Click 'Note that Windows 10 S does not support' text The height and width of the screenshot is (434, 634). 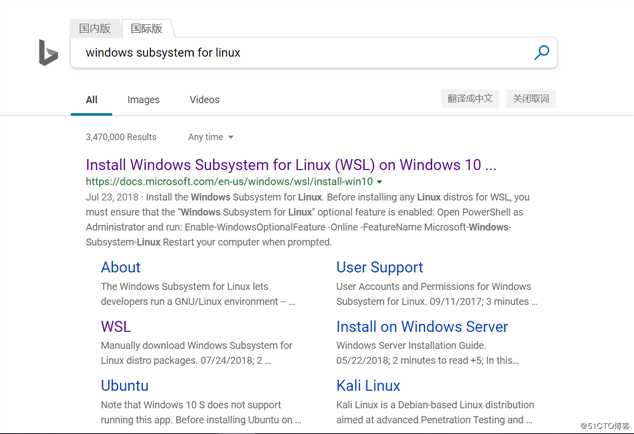coord(191,405)
